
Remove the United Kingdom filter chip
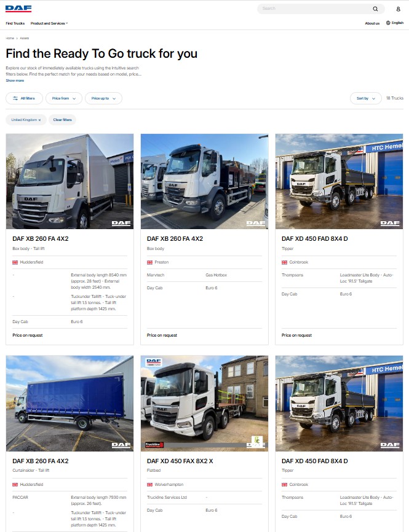[x=39, y=120]
